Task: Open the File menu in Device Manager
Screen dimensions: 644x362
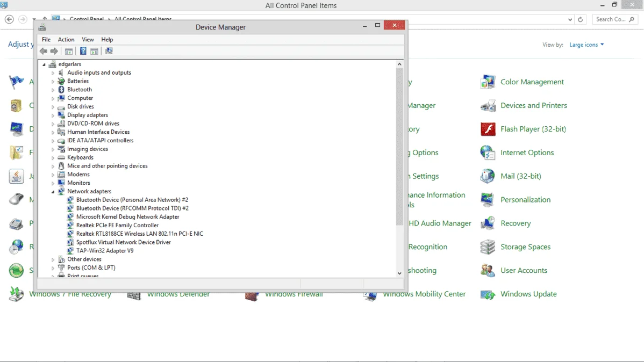Action: 46,40
